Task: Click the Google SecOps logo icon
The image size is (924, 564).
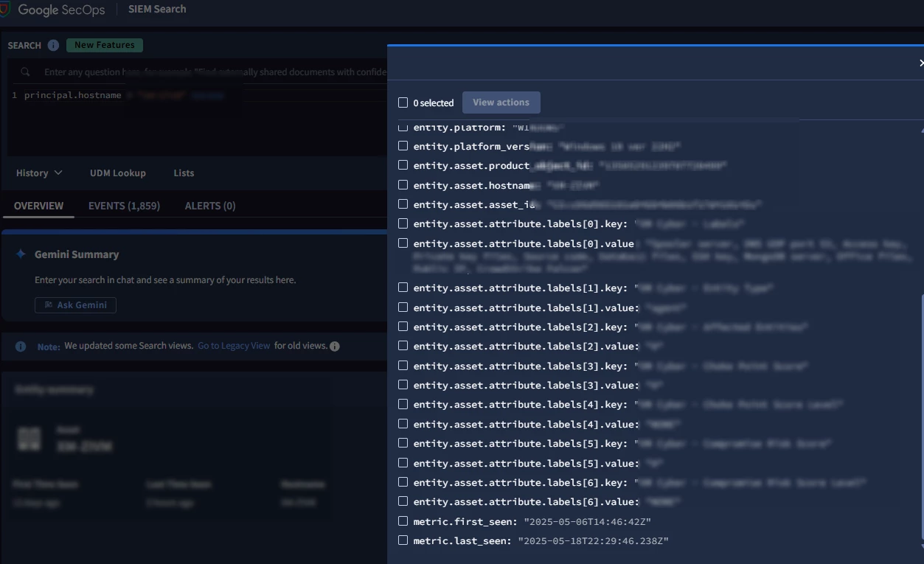Action: coord(4,10)
